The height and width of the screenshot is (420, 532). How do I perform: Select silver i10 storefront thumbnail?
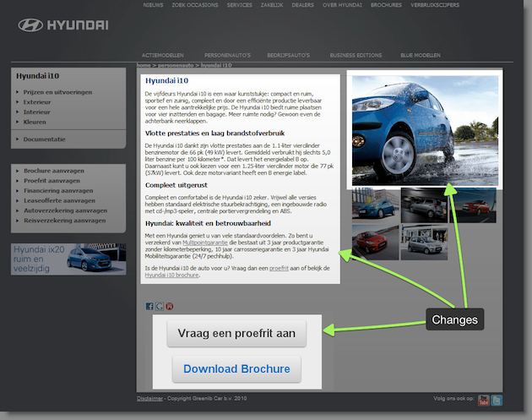(x=424, y=242)
